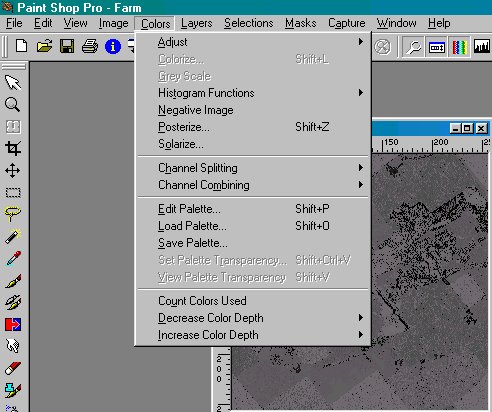Viewport: 492px width, 412px height.
Task: Open the Selections menu
Action: pyautogui.click(x=248, y=23)
